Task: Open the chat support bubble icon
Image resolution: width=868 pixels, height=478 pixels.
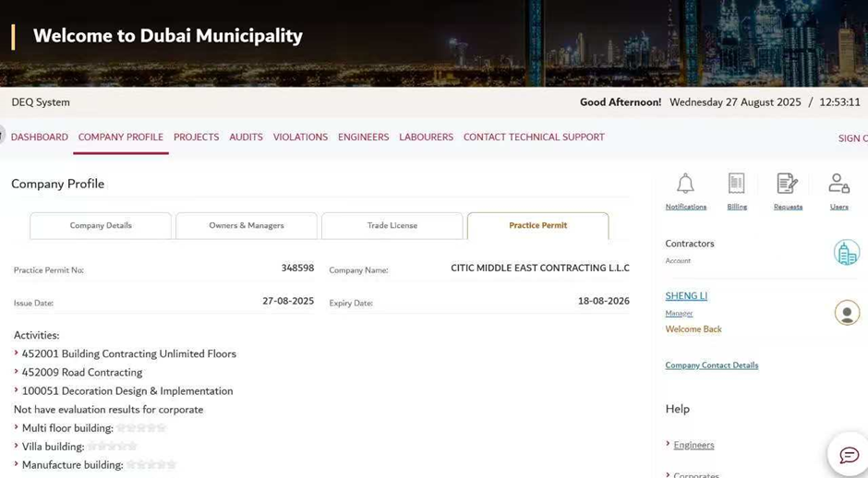Action: 848,454
